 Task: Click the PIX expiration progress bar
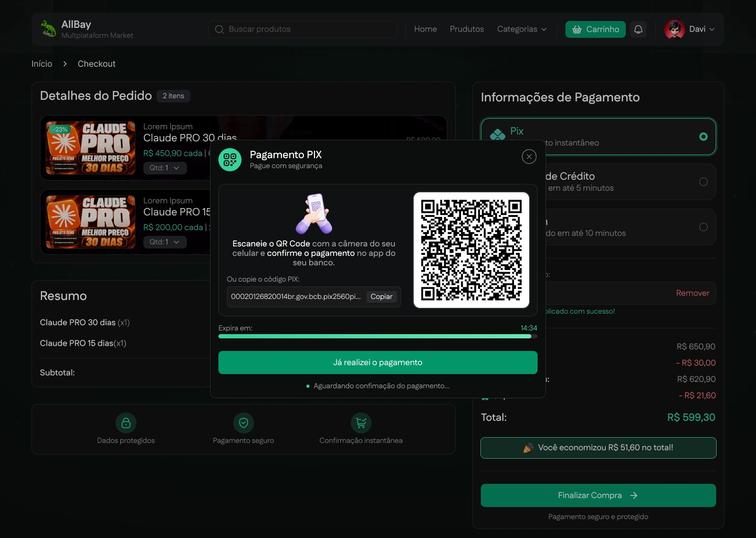(x=378, y=336)
